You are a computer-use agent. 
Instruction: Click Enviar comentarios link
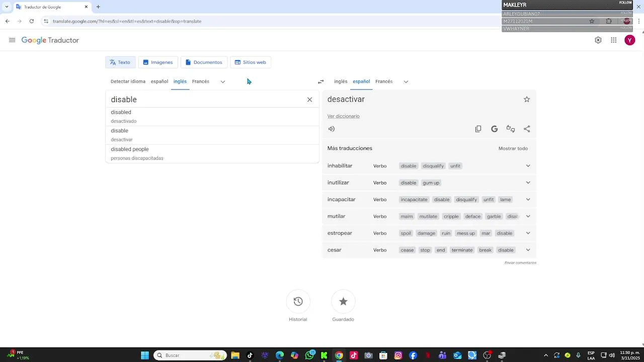click(520, 263)
